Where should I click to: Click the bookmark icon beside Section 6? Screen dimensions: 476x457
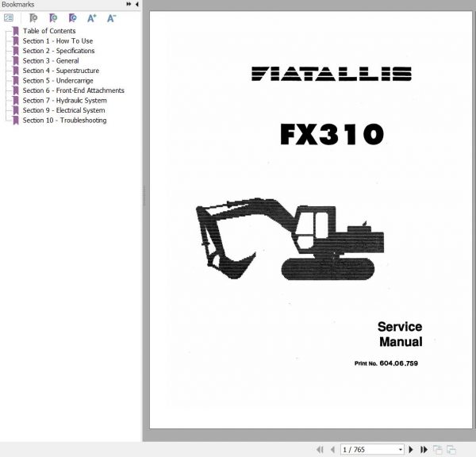tap(16, 90)
